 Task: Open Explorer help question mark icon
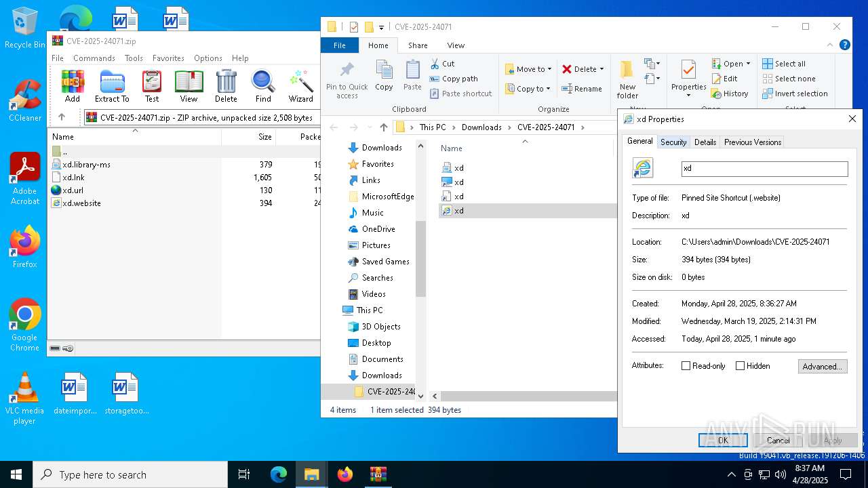coord(845,45)
